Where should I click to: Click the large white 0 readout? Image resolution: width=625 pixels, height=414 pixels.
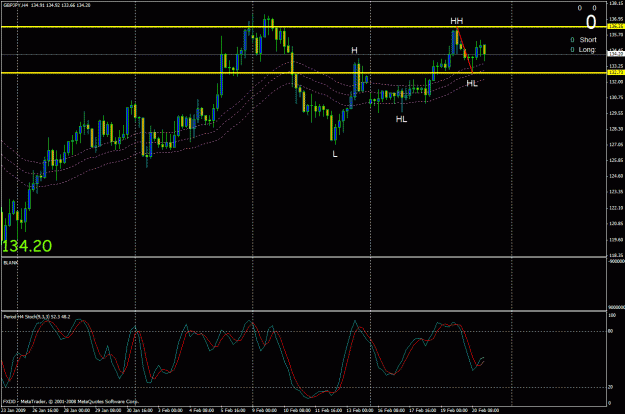tap(591, 22)
